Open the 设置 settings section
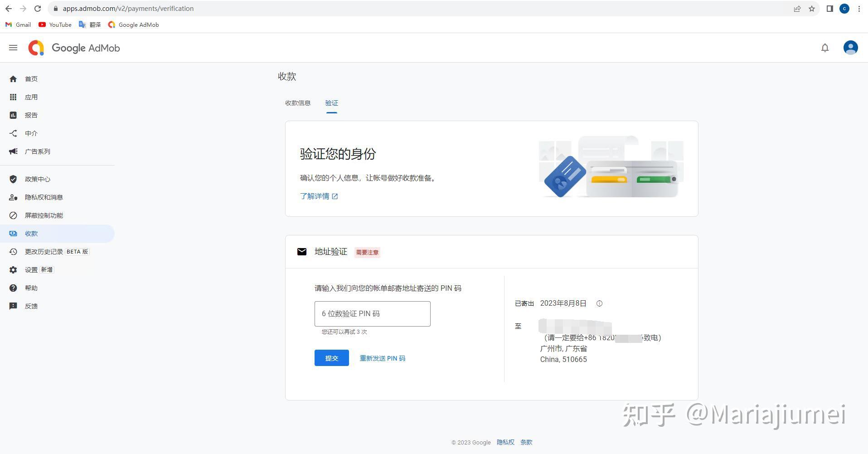868x454 pixels. (x=32, y=269)
